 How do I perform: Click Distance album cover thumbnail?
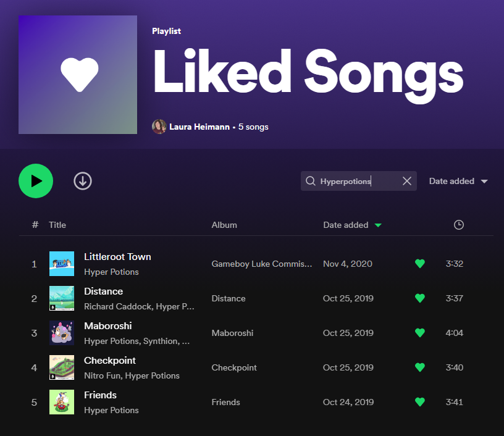pyautogui.click(x=62, y=298)
